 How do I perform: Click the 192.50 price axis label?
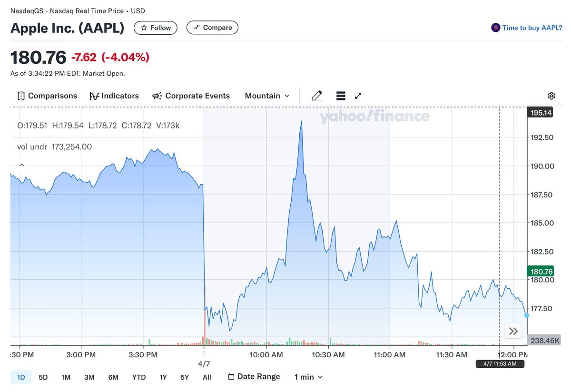click(541, 137)
